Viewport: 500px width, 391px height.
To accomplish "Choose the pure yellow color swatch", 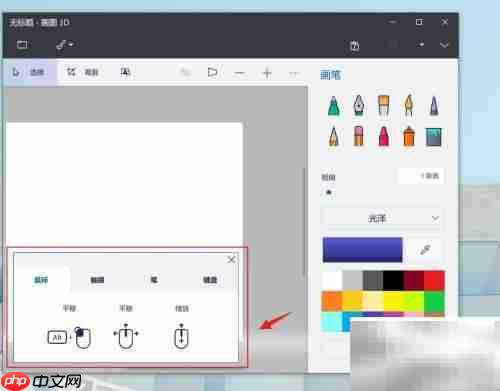I will [x=393, y=301].
